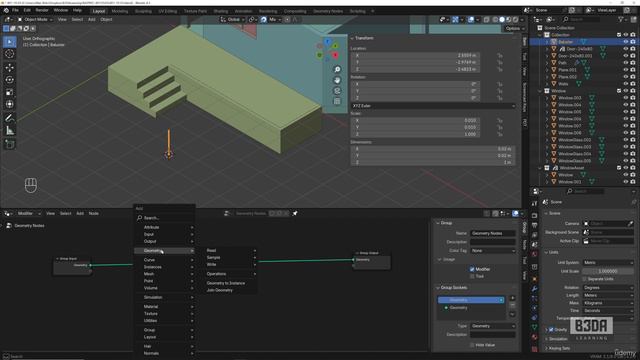Click the viewport zoom magnifier icon
Viewport: 640px width, 360px height.
337,69
